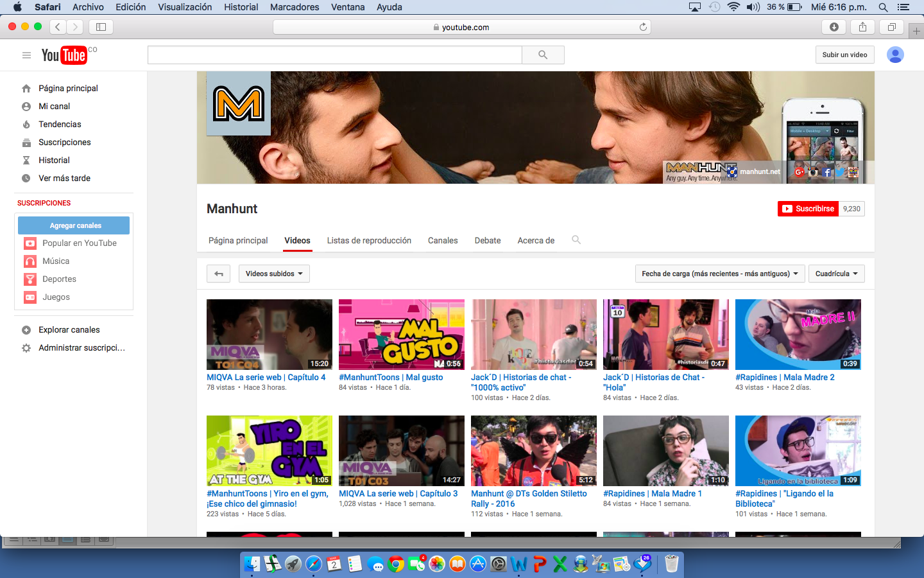Open Administrar suscripciones in the sidebar

[81, 347]
